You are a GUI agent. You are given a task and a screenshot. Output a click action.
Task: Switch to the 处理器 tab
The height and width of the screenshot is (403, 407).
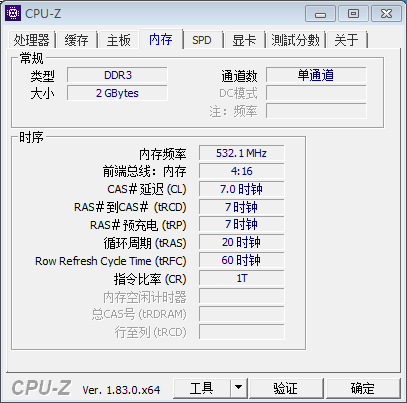(x=31, y=40)
